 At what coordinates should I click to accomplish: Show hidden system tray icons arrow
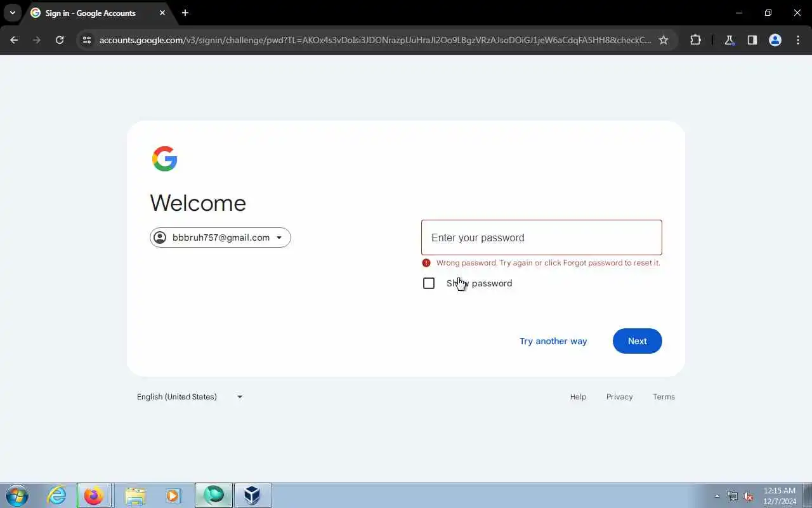pyautogui.click(x=717, y=496)
